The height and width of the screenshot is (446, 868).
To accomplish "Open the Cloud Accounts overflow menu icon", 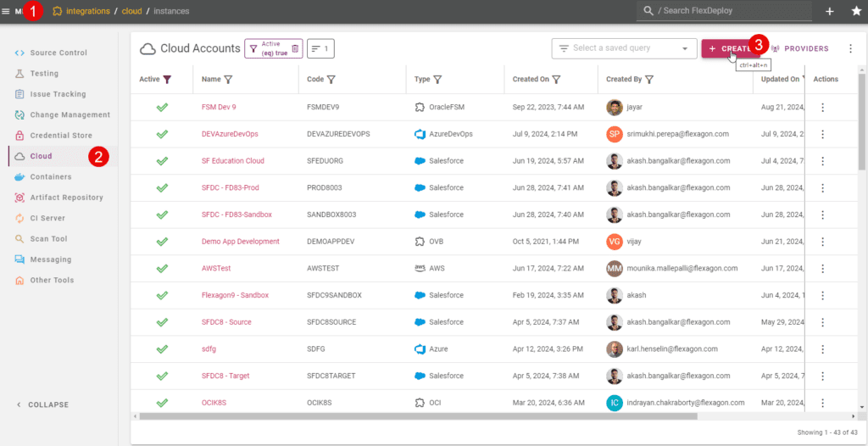I will pos(851,49).
